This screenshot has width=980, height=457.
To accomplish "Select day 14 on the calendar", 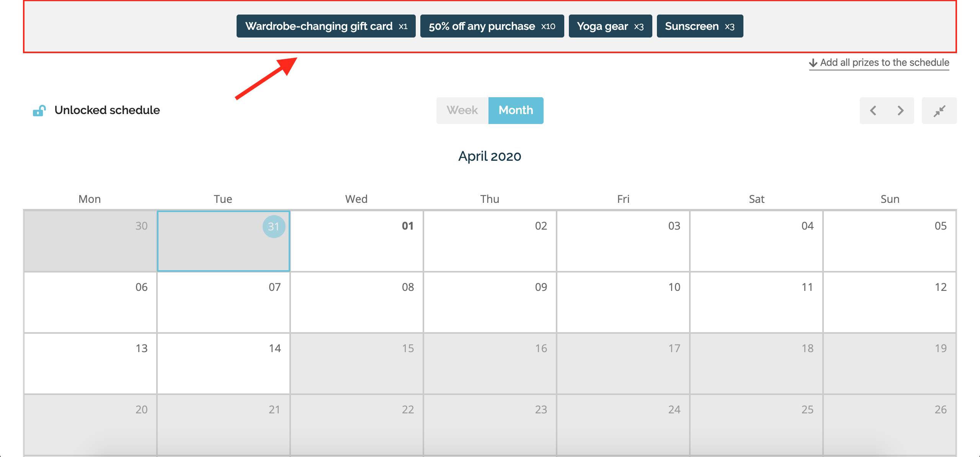I will pos(224,364).
